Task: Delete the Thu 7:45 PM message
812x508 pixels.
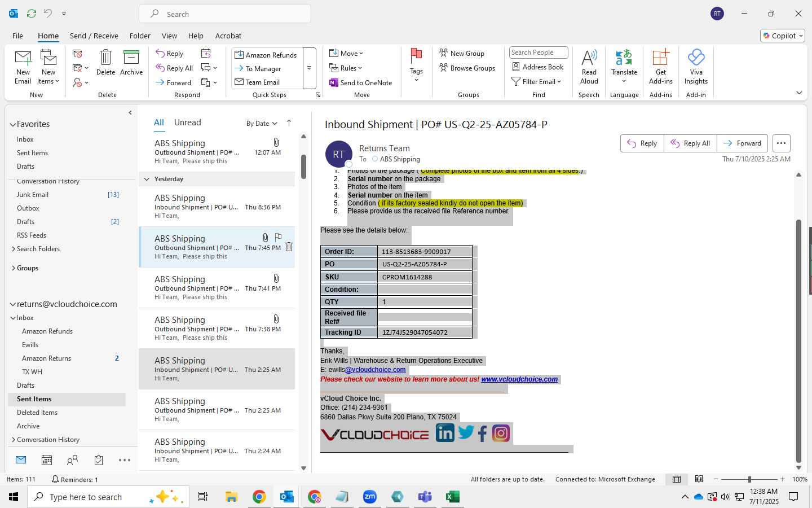Action: 289,247
